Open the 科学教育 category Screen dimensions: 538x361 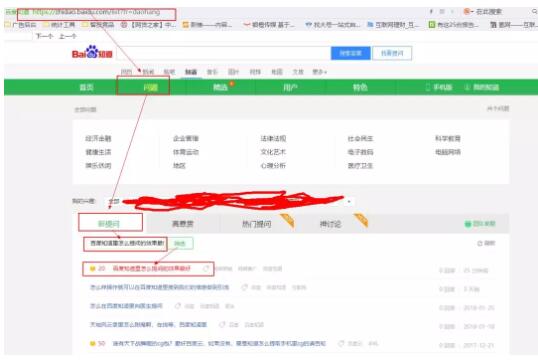448,138
